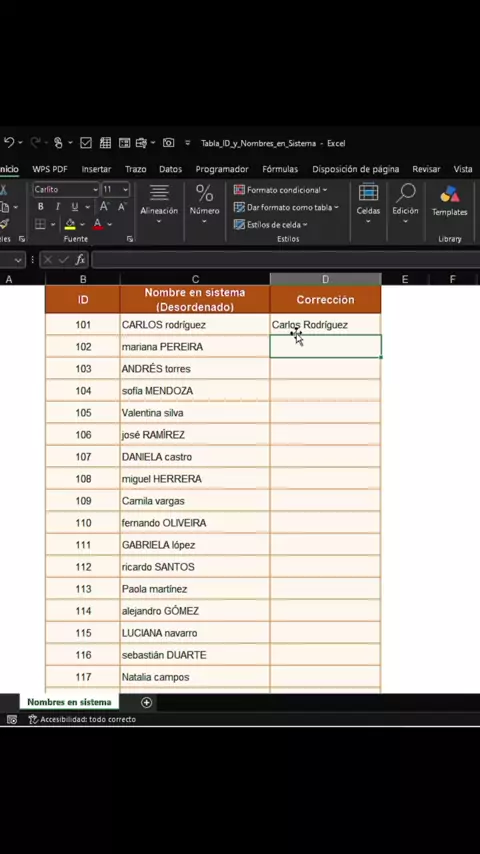480x854 pixels.
Task: Toggle italic formatting
Action: [x=57, y=207]
